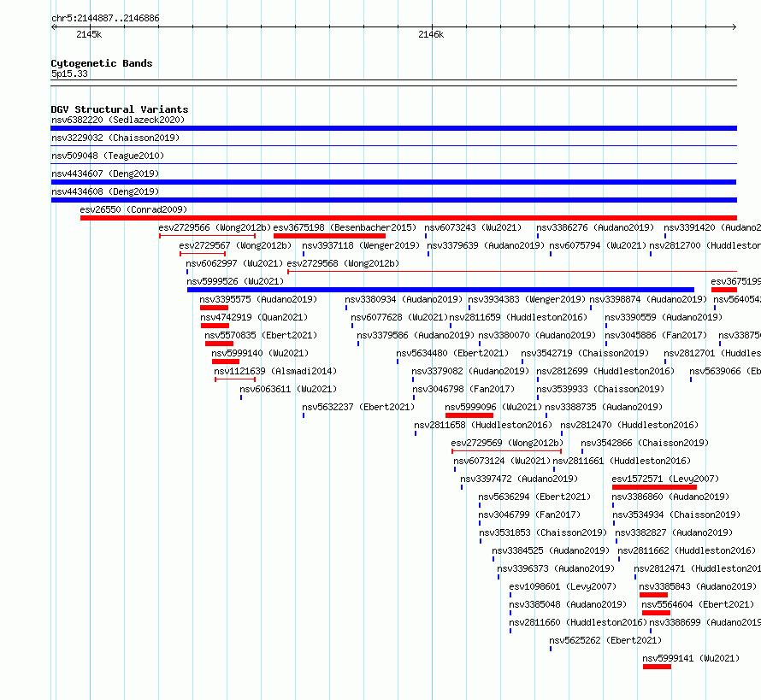Viewport: 761px width, 700px height.
Task: Open nsv6063611 (Wu2021) variant
Action: (288, 389)
